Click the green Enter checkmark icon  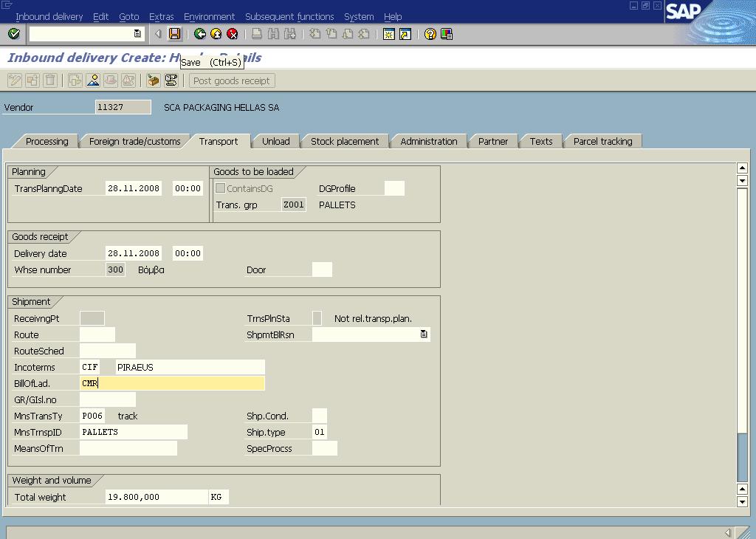[x=14, y=34]
